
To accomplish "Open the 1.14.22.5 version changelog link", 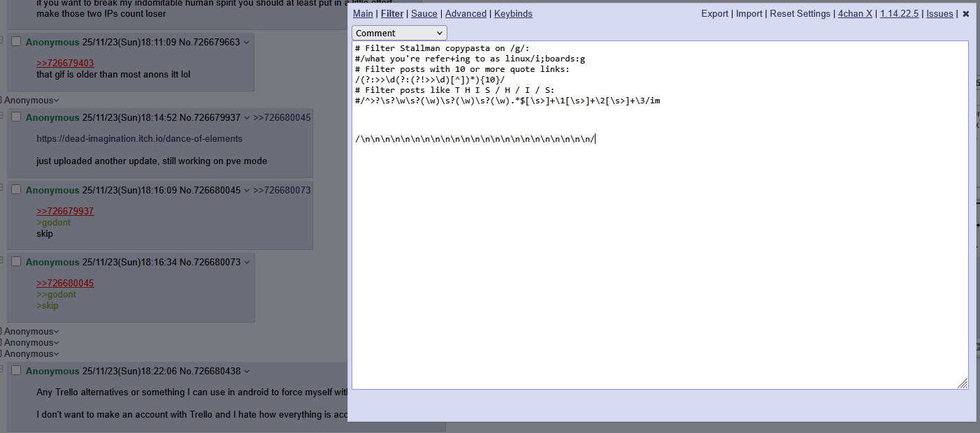I will point(900,14).
